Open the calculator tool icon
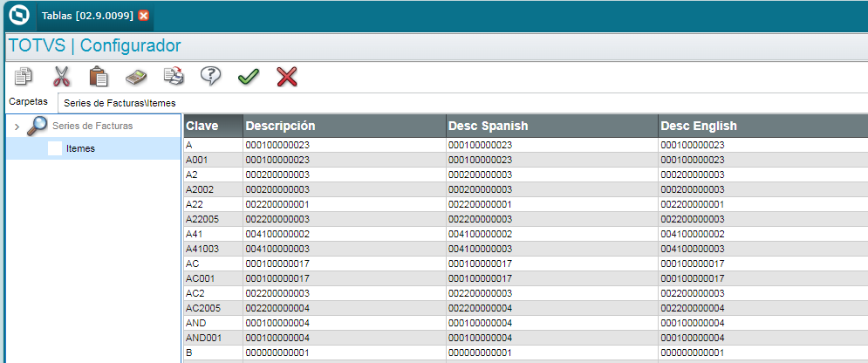The image size is (868, 363). tap(136, 77)
